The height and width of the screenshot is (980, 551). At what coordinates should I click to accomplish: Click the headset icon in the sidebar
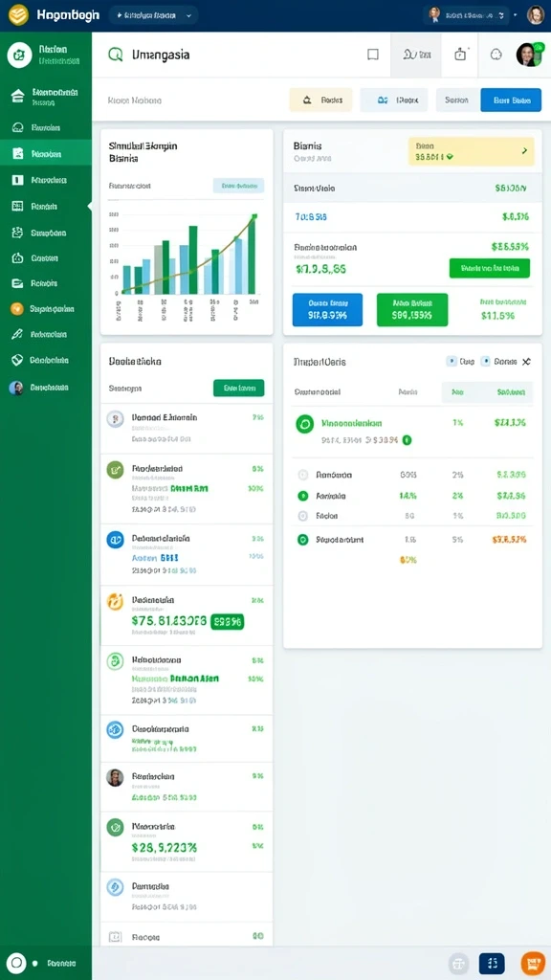(x=18, y=127)
